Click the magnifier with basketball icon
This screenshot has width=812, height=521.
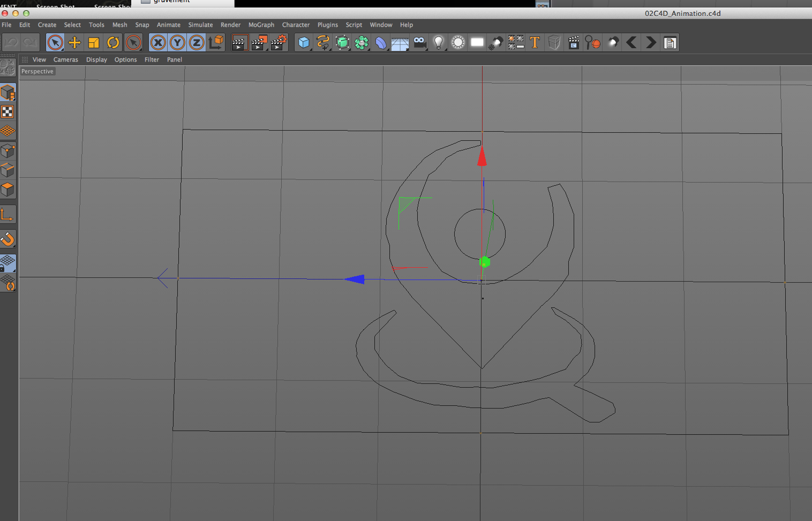(592, 42)
